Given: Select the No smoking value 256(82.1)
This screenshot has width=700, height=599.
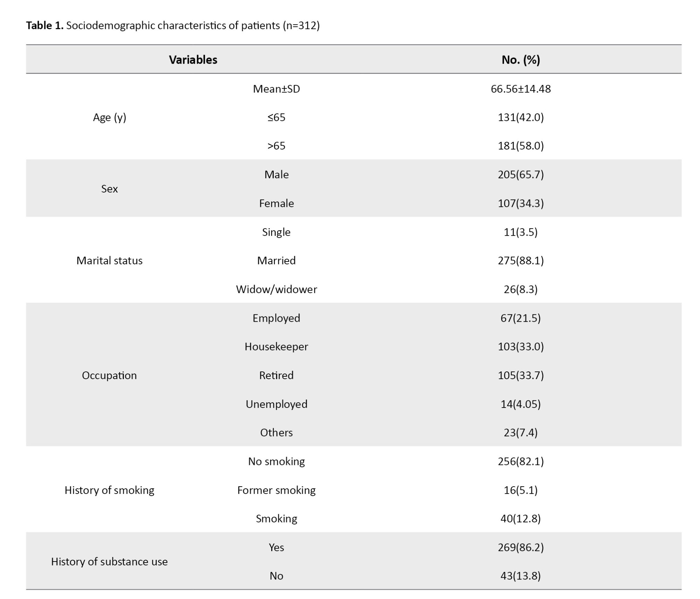Looking at the screenshot, I should pos(520,461).
